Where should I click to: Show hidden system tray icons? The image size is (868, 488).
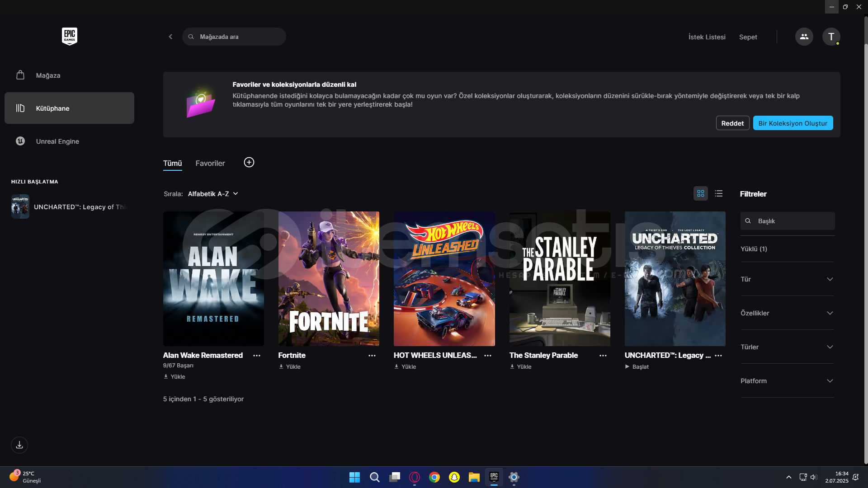(789, 477)
